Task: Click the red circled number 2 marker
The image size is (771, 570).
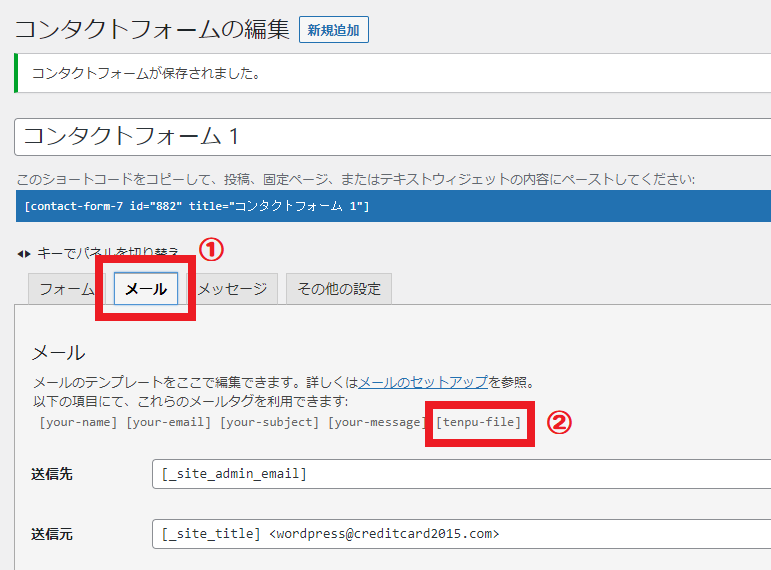Action: point(560,422)
